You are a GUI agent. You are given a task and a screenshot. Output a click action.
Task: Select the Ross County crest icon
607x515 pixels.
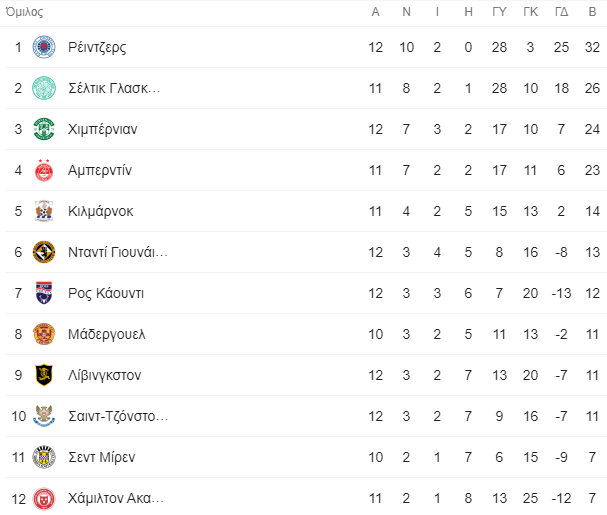[x=44, y=293]
